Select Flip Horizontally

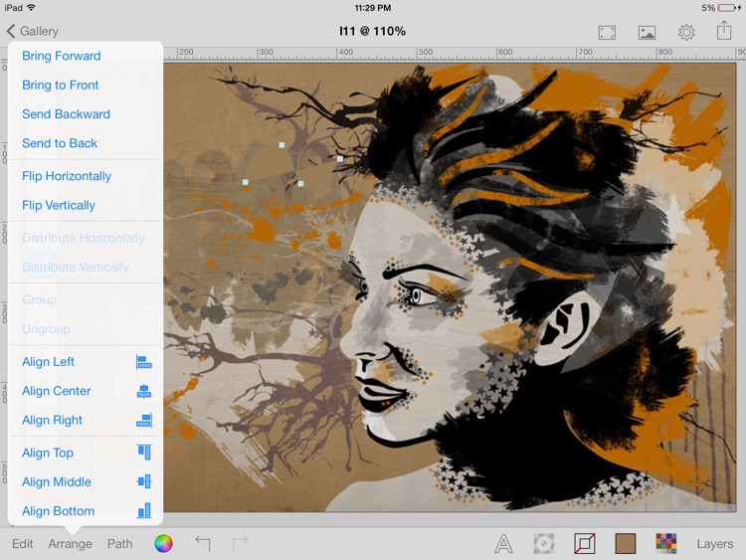pyautogui.click(x=67, y=176)
